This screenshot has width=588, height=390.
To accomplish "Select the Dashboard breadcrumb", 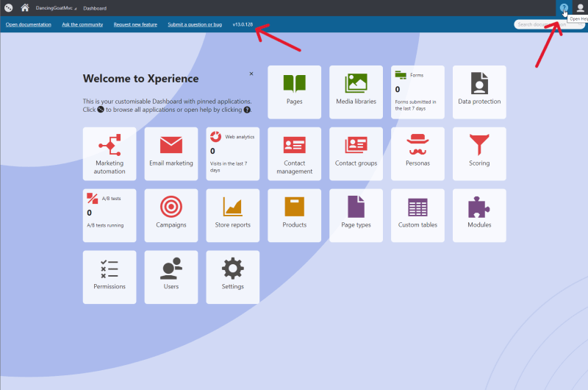I will (95, 8).
